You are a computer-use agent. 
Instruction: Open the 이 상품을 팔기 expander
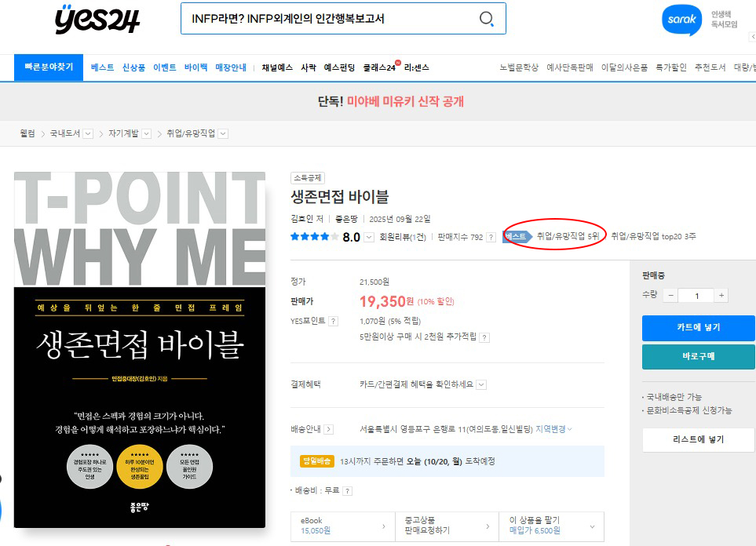click(591, 526)
